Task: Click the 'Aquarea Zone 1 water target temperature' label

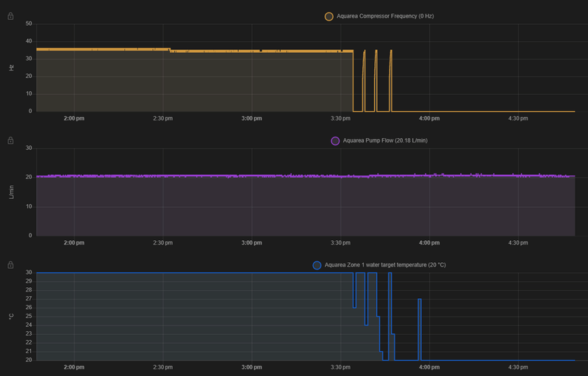Action: [x=375, y=265]
